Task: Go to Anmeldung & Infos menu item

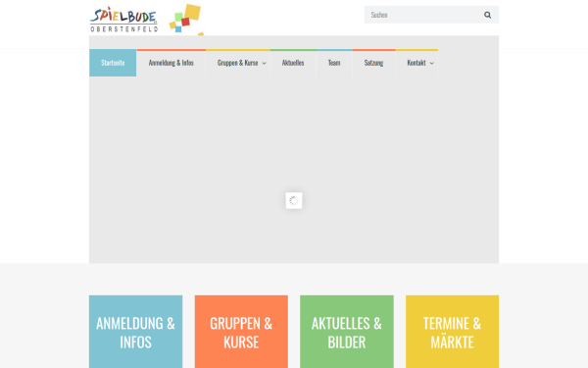Action: (171, 63)
